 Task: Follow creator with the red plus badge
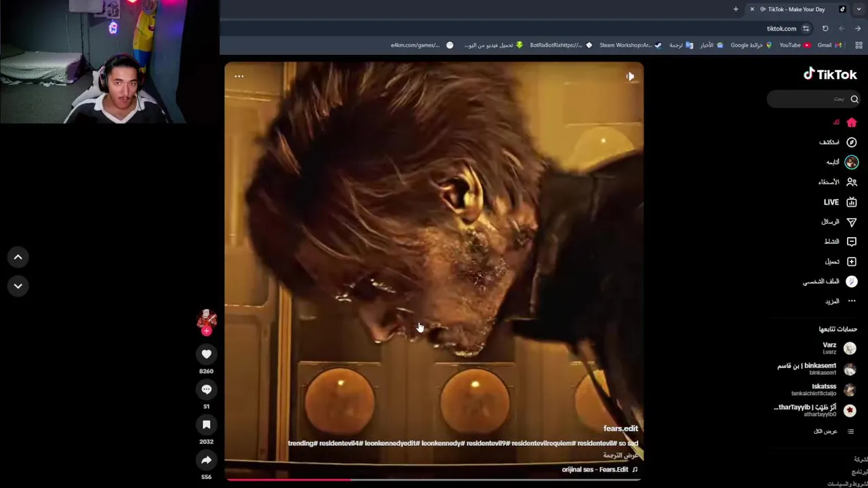(x=206, y=331)
